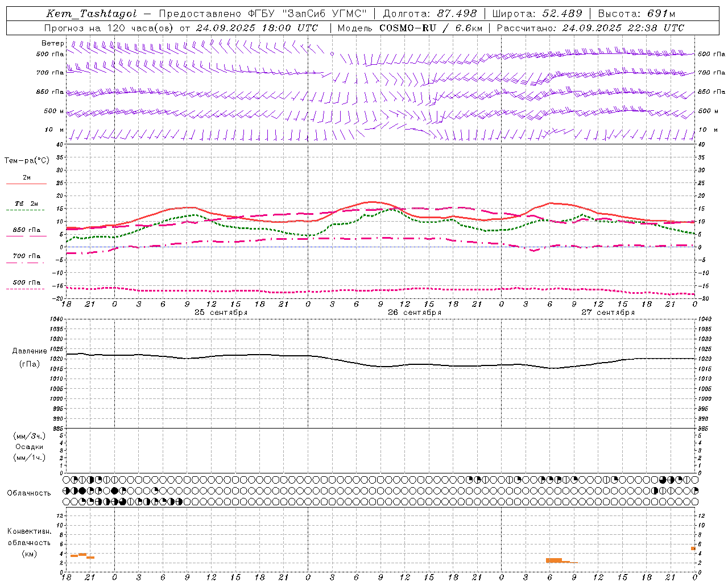Screen dimensions: 728x582
Task: Select the provider text ФГБУ "ЗапСиб УГМС"
Action: tap(308, 14)
